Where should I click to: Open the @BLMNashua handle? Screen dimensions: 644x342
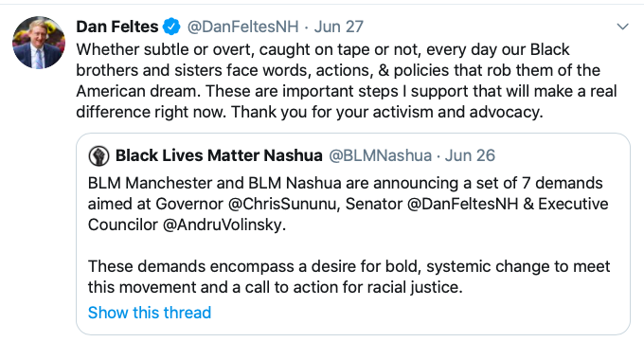coord(381,155)
